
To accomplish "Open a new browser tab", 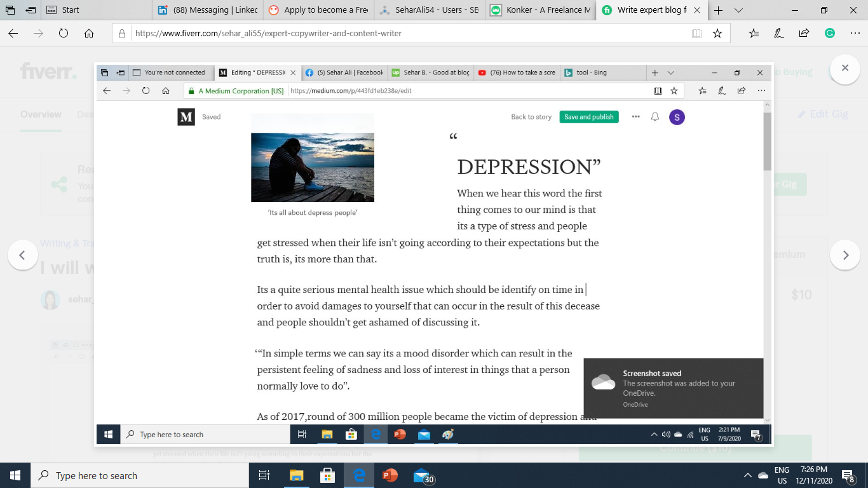I will tap(719, 10).
